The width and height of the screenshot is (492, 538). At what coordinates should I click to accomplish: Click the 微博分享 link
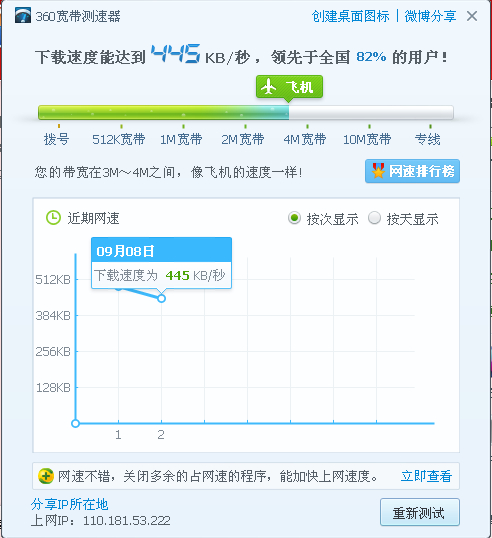[x=430, y=16]
